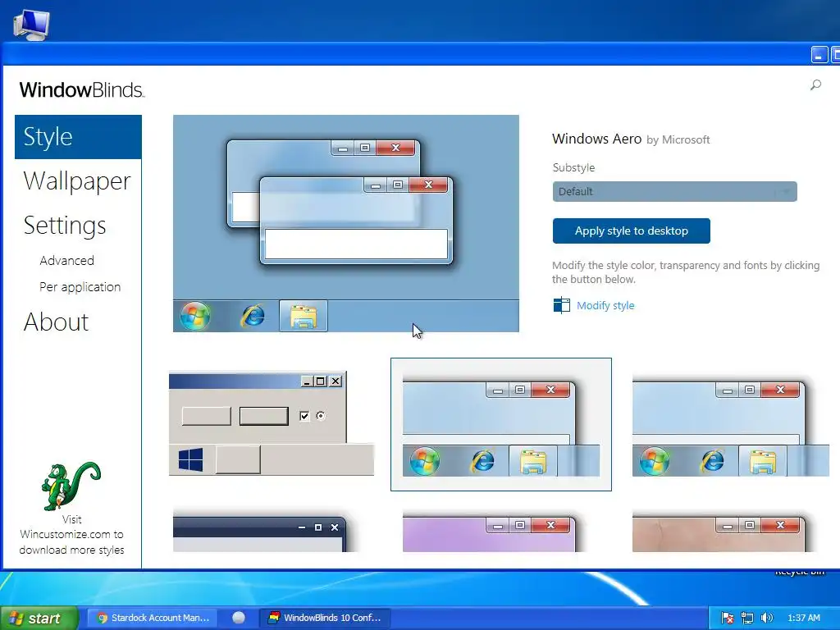Click the large Windows Aero preview image
Image resolution: width=840 pixels, height=630 pixels.
point(346,223)
